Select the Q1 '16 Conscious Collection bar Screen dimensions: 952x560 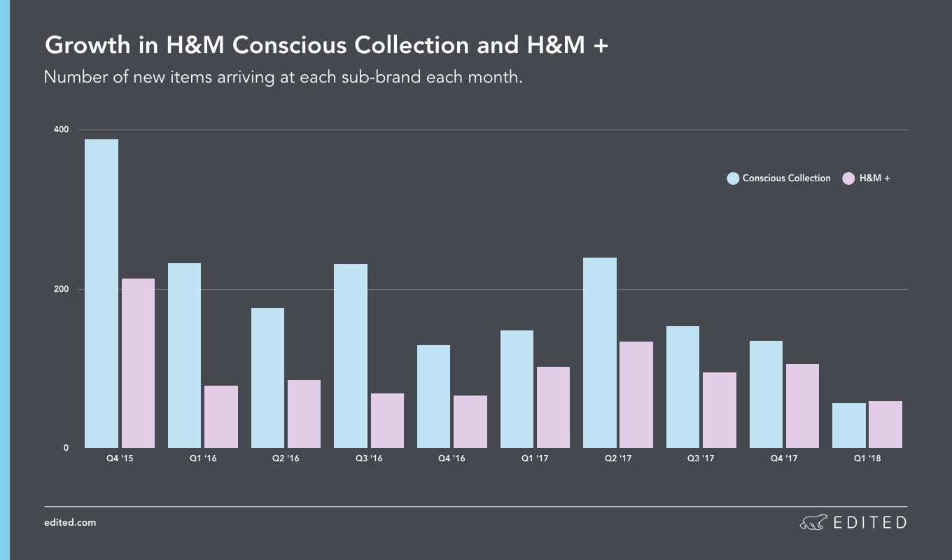click(x=184, y=356)
